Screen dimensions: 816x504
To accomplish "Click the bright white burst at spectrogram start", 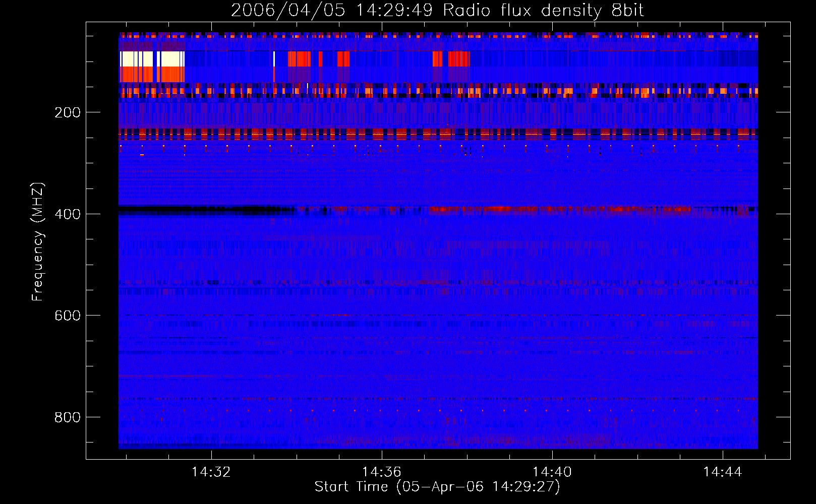I will (152, 59).
